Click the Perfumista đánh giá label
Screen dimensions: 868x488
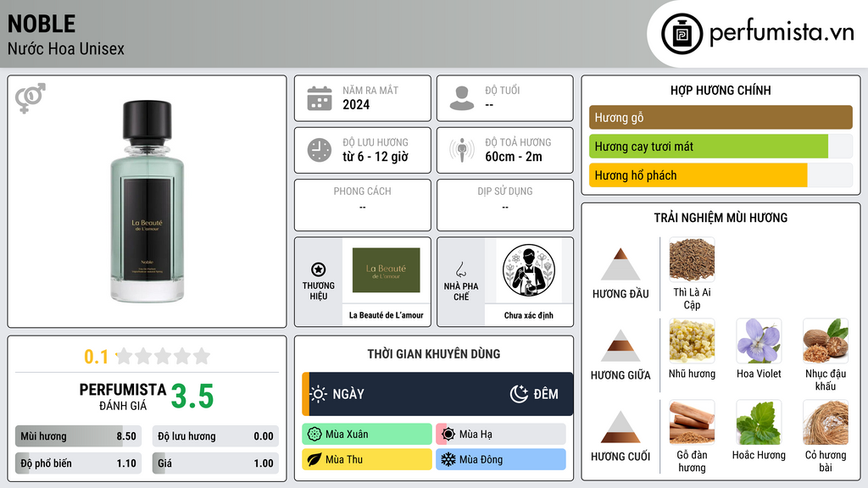click(123, 396)
